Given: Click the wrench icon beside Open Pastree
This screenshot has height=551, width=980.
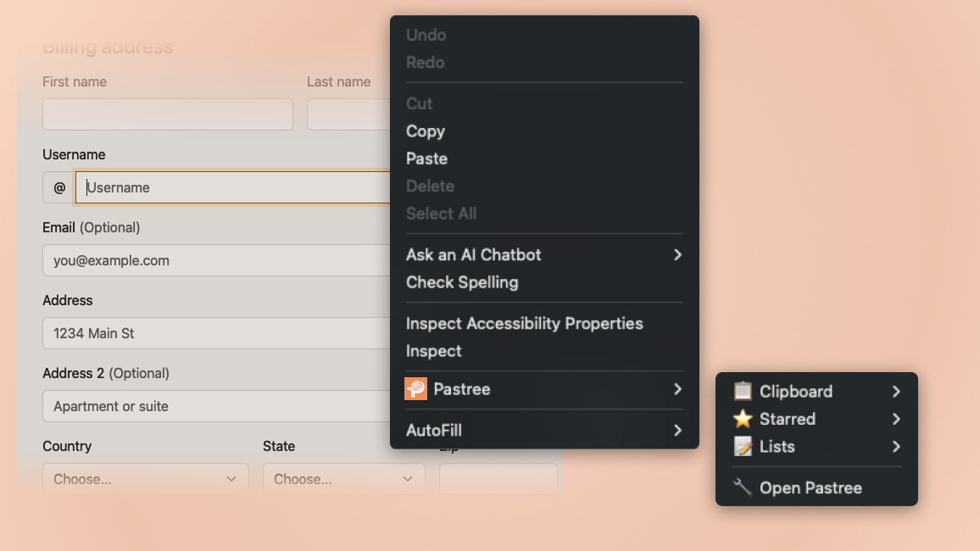Looking at the screenshot, I should coord(741,487).
